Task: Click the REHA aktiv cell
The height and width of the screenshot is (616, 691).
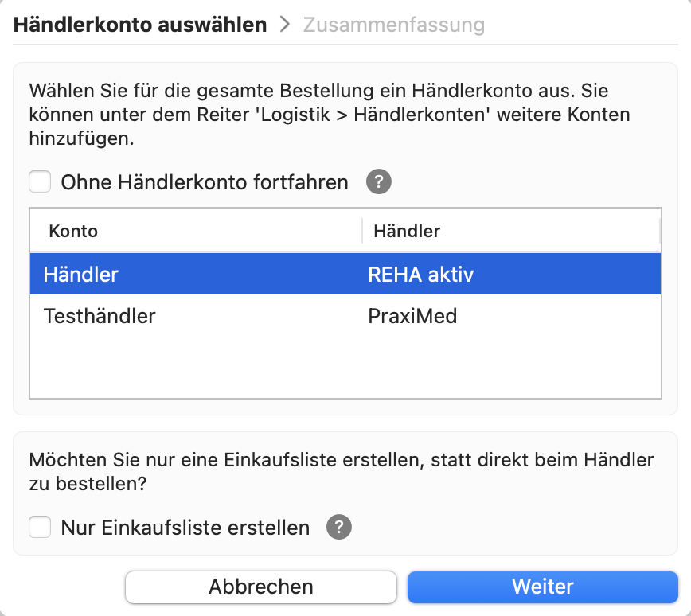Action: point(419,273)
